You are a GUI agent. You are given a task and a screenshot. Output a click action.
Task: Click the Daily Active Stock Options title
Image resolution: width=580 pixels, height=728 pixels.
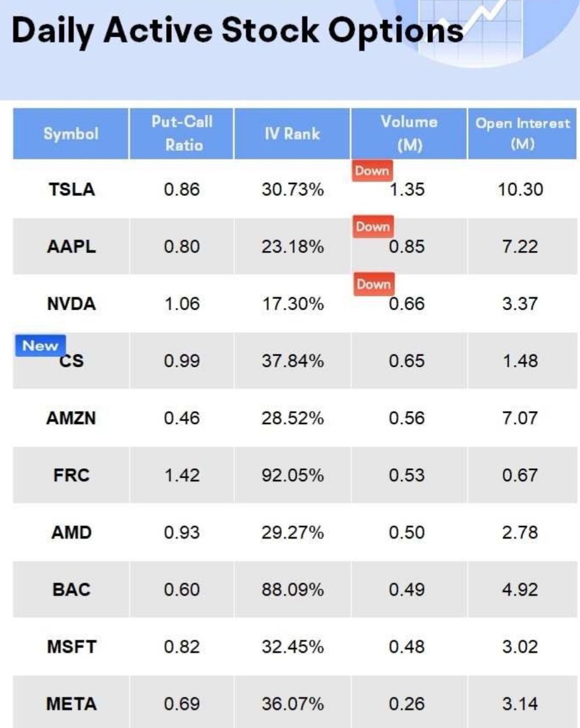[x=237, y=30]
